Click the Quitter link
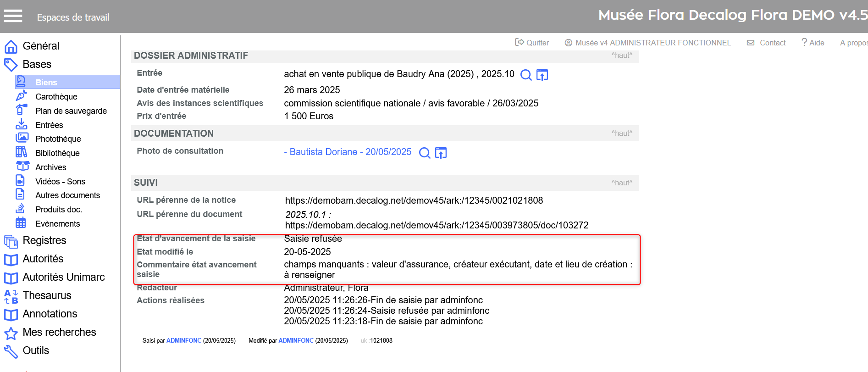868x372 pixels. 532,43
